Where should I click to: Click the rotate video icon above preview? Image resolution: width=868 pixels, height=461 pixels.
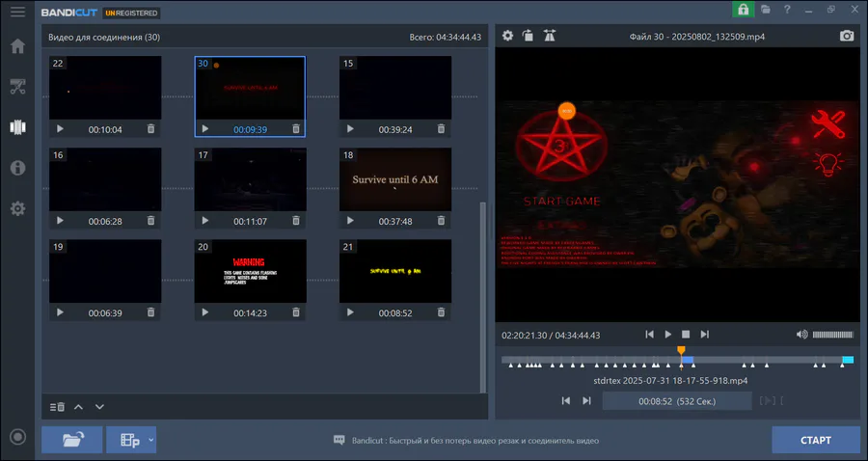pyautogui.click(x=529, y=36)
